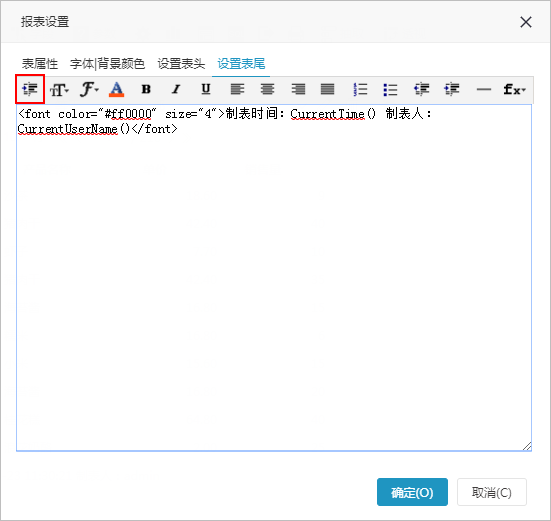Insert a numbered list
The width and height of the screenshot is (551, 521).
pyautogui.click(x=360, y=89)
